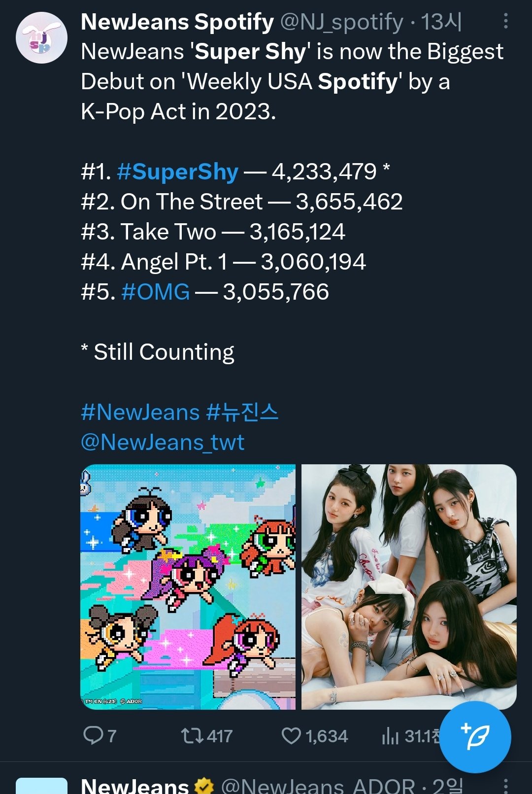Retweet the Super Shy post
This screenshot has height=794, width=532.
pyautogui.click(x=192, y=736)
